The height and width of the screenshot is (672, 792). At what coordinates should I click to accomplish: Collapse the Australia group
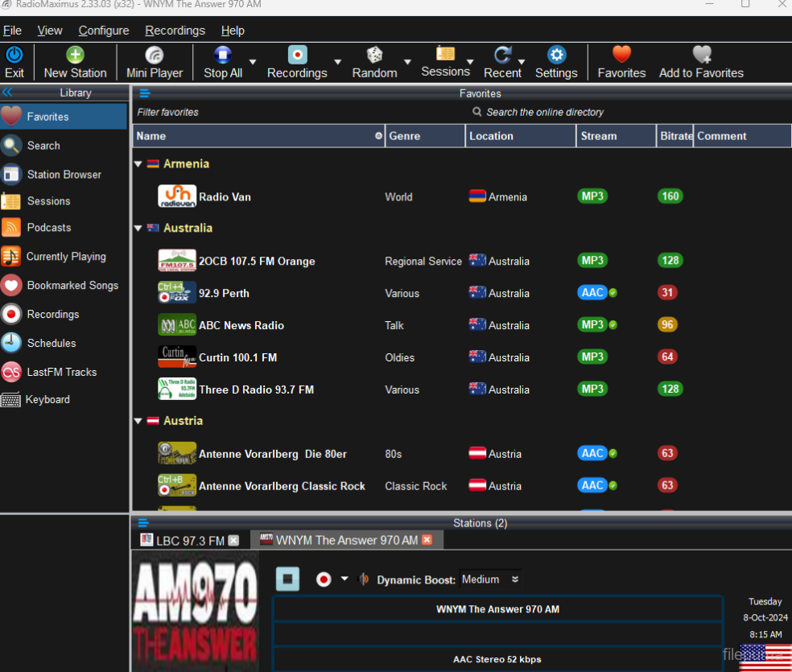[x=138, y=229]
